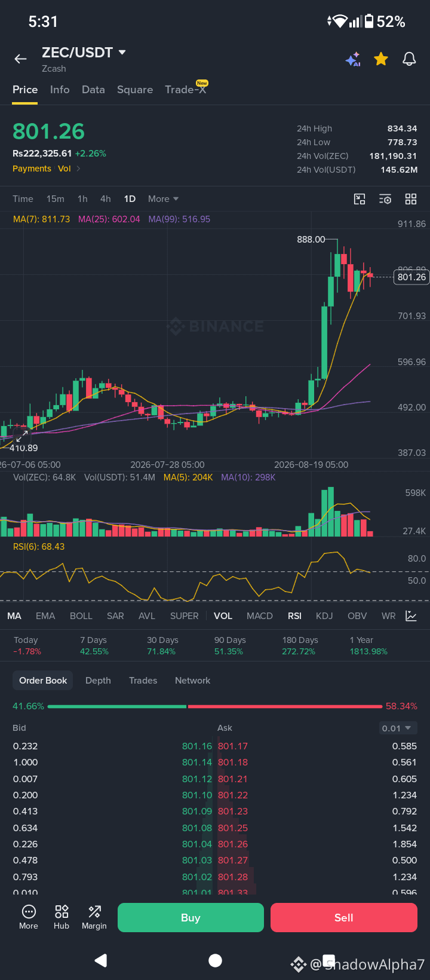Enable the OBV sub-indicator
Viewport: 430px width, 980px height.
coord(357,616)
